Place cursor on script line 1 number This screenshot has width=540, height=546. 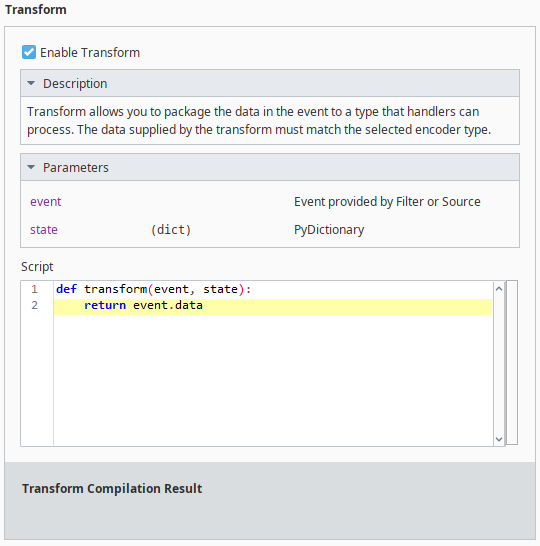[x=34, y=289]
